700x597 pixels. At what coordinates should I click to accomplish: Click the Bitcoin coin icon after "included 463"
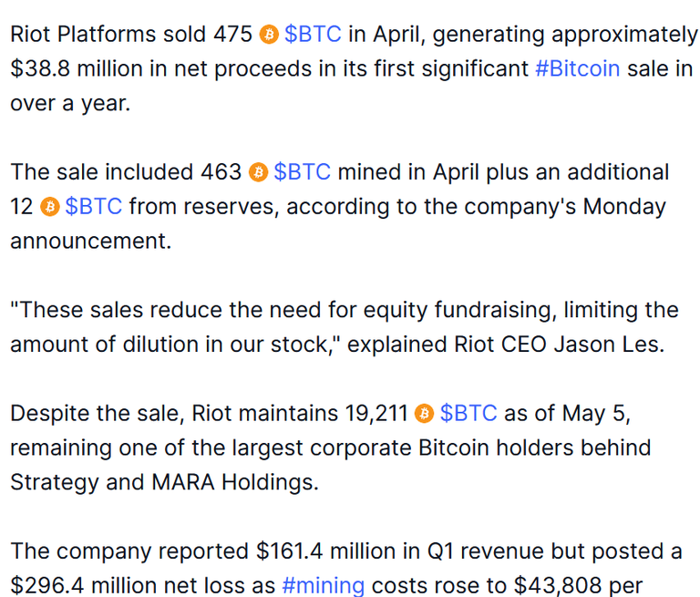[258, 172]
